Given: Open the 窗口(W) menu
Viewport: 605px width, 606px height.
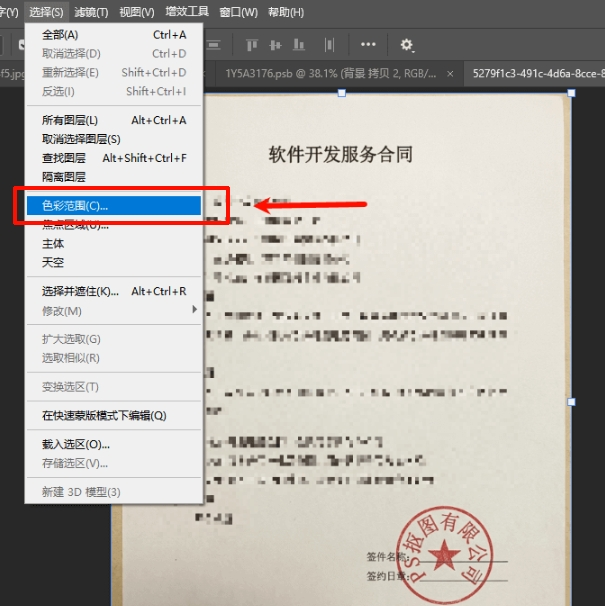Looking at the screenshot, I should point(239,12).
